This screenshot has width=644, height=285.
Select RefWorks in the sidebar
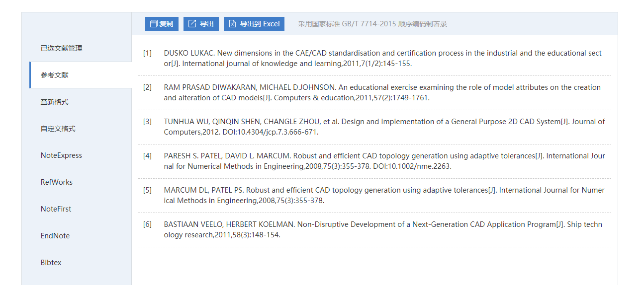[x=57, y=182]
